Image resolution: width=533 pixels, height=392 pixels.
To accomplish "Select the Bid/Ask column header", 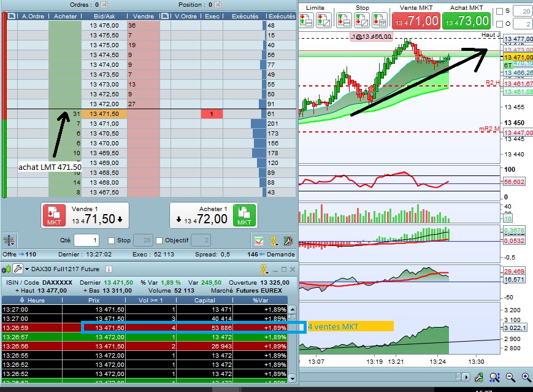I will pyautogui.click(x=104, y=16).
